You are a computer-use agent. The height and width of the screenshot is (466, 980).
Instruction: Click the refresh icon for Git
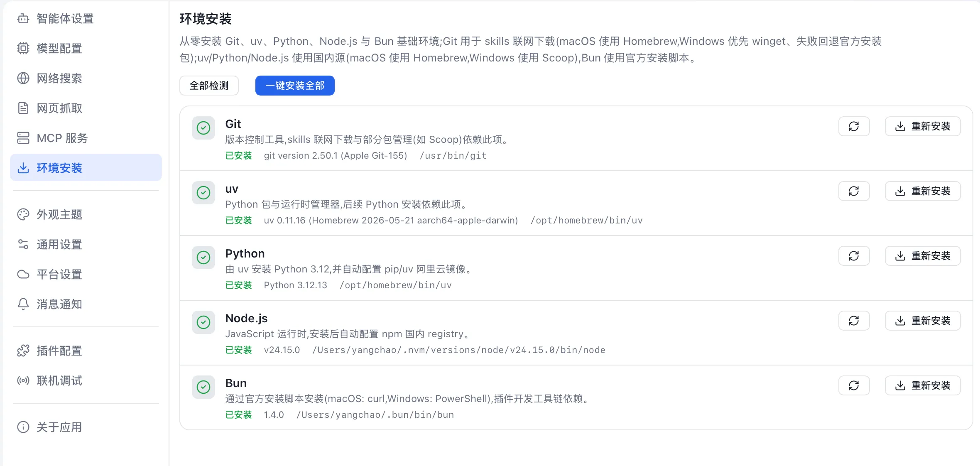point(854,126)
